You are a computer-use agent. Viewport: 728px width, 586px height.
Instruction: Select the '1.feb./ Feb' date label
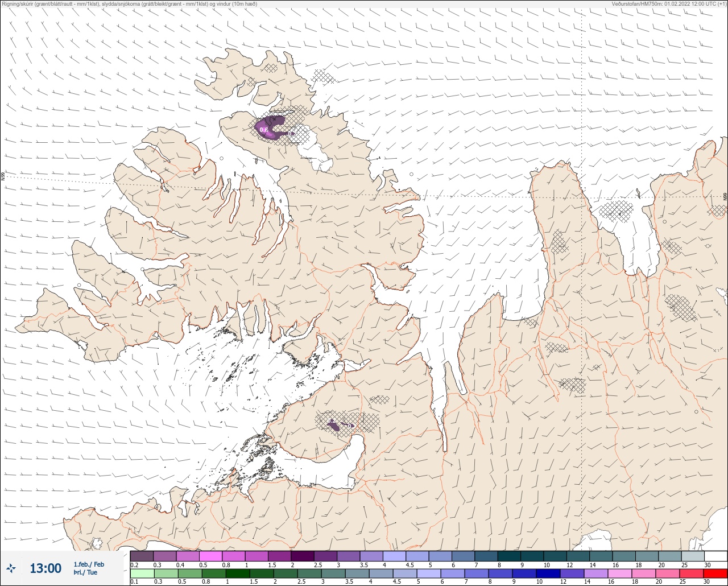89,564
